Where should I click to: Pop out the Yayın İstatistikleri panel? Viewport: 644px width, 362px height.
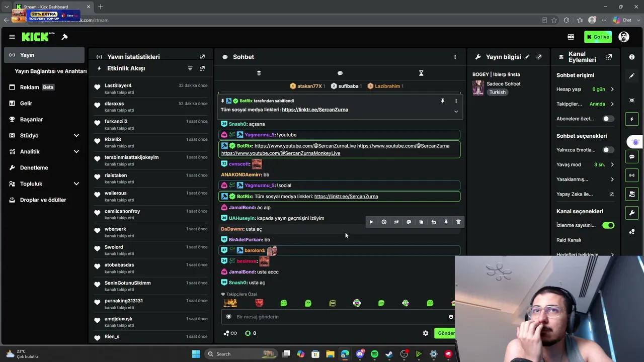(x=202, y=57)
